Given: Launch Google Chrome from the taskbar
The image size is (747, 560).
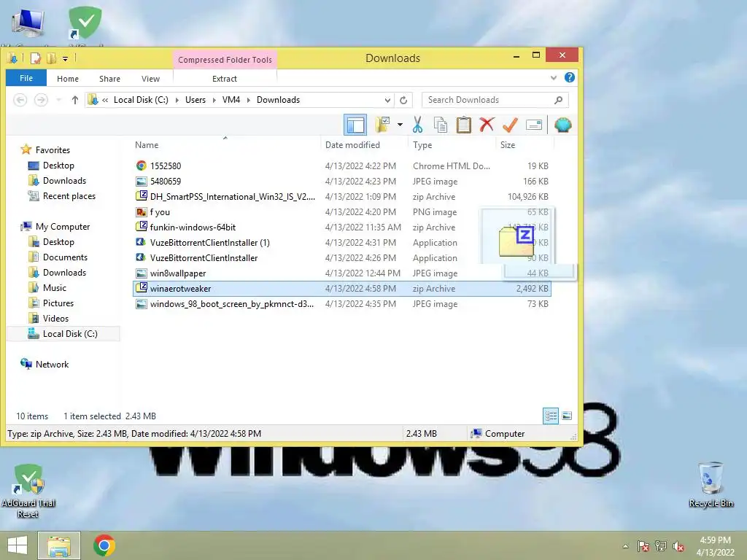Looking at the screenshot, I should tap(104, 545).
